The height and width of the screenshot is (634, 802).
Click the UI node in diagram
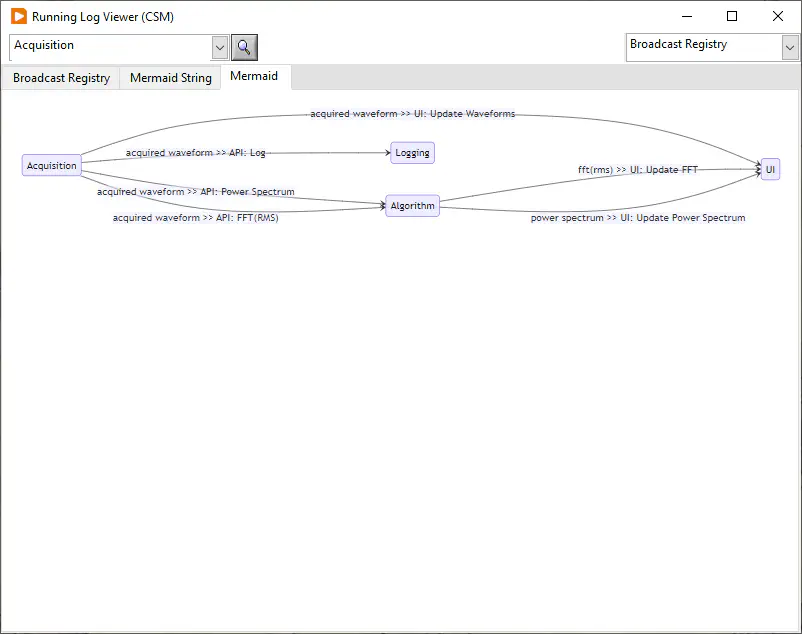pyautogui.click(x=770, y=170)
